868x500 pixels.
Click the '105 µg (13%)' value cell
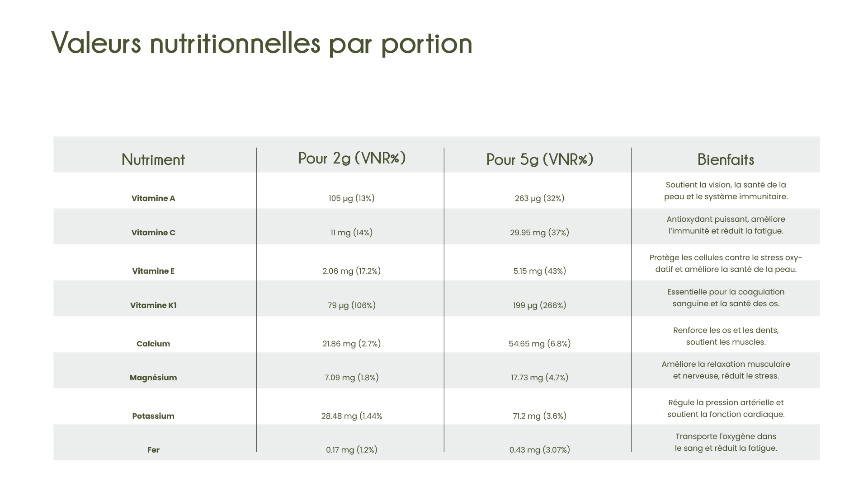(351, 198)
